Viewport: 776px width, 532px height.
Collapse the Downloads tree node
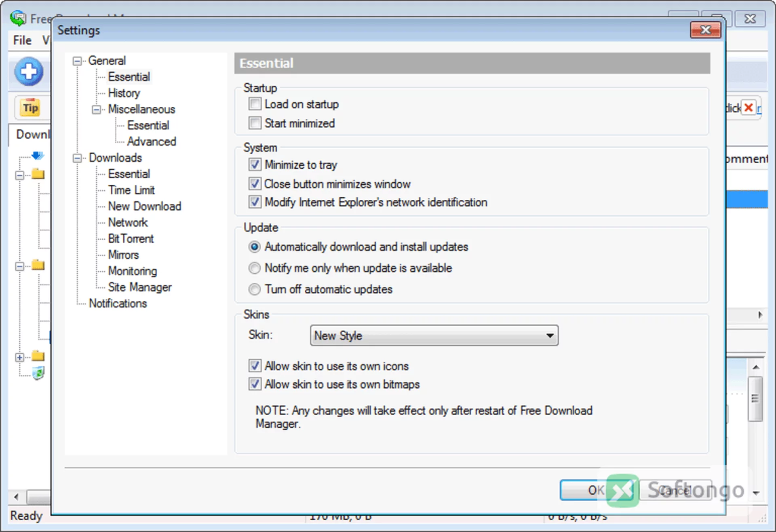pyautogui.click(x=77, y=158)
